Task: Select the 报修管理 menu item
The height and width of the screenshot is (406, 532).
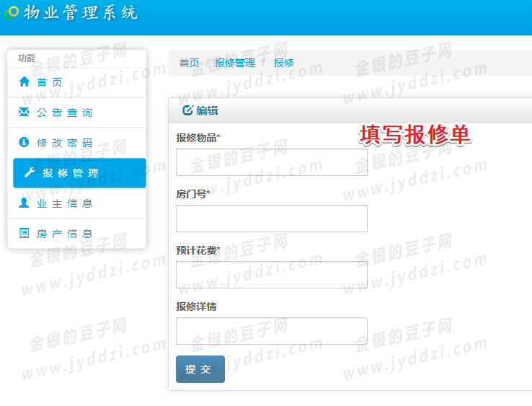Action: pos(79,173)
